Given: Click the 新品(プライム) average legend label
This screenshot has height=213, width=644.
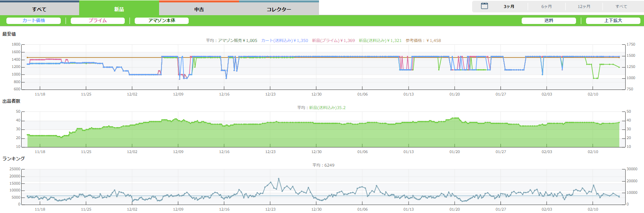Looking at the screenshot, I should [333, 40].
